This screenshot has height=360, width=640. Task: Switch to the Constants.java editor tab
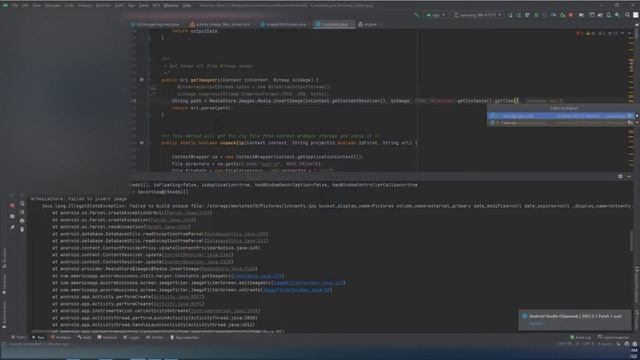point(335,24)
